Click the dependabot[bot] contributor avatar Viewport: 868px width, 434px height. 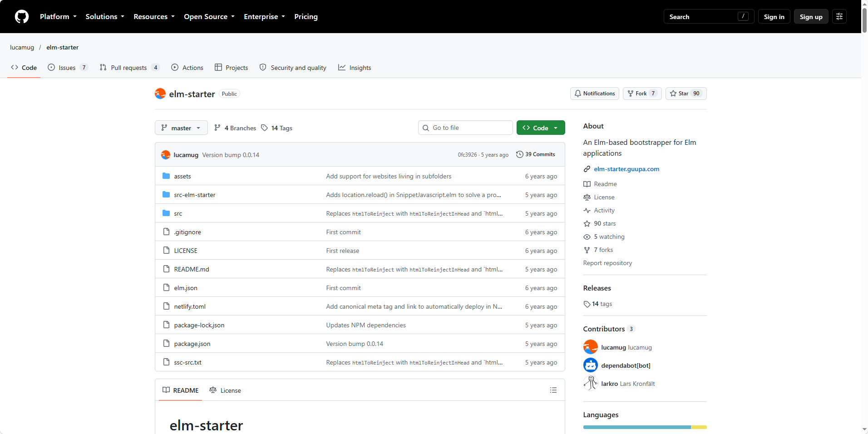click(x=590, y=365)
